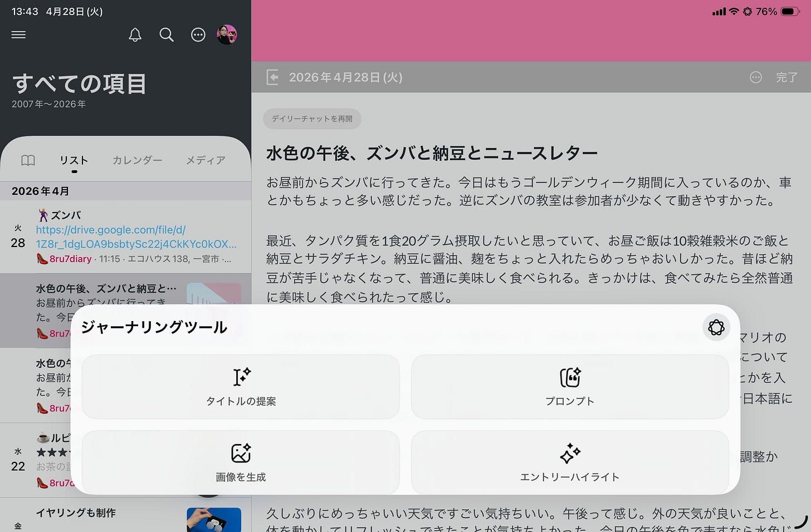Image resolution: width=811 pixels, height=532 pixels.
Task: Click the すべての項目 journal title
Action: (79, 83)
